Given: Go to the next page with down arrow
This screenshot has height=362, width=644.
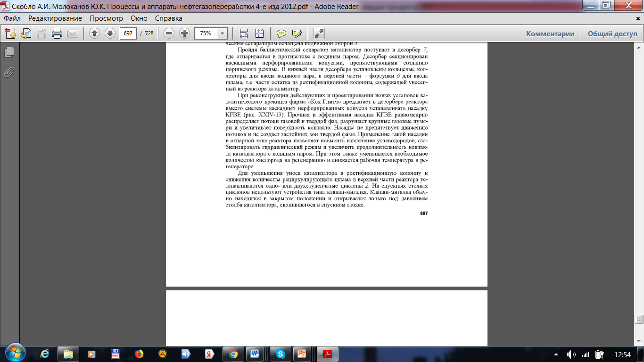Looking at the screenshot, I should (x=110, y=33).
